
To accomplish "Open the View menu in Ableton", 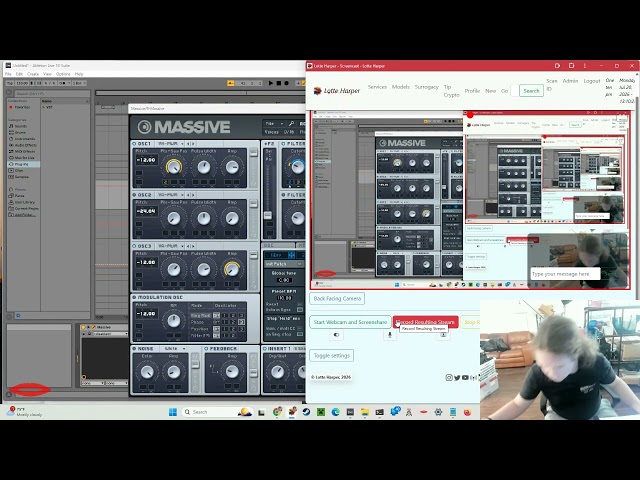I will click(x=47, y=74).
